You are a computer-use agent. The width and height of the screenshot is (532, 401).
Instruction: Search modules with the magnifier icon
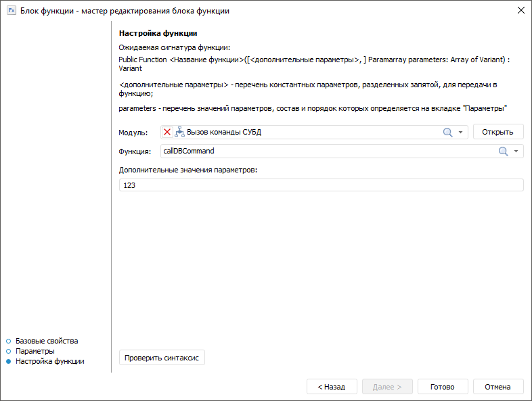447,133
